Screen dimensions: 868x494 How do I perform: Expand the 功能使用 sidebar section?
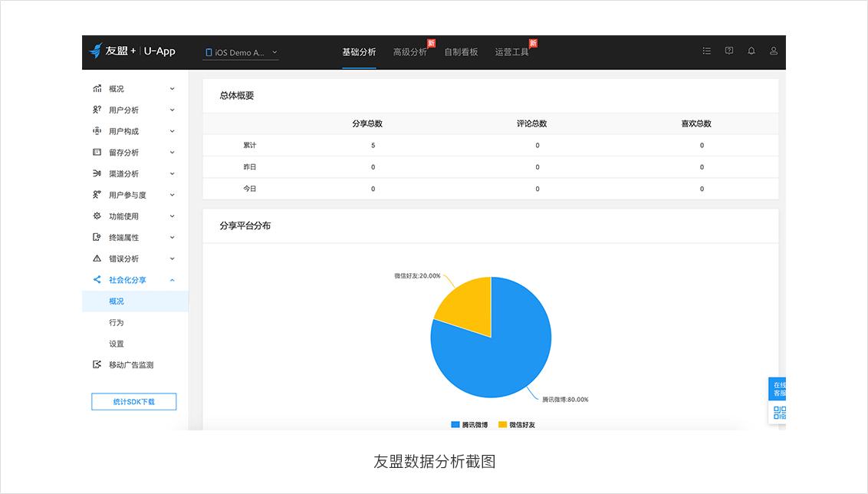(123, 216)
